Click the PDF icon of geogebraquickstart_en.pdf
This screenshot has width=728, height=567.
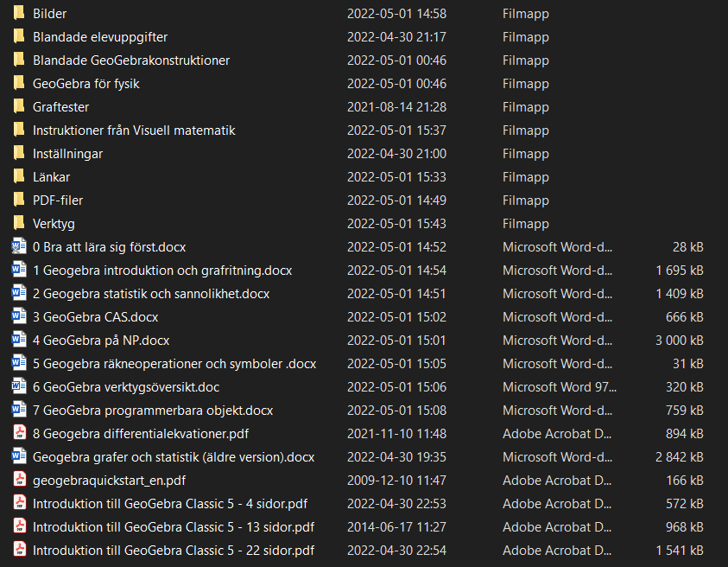19,481
